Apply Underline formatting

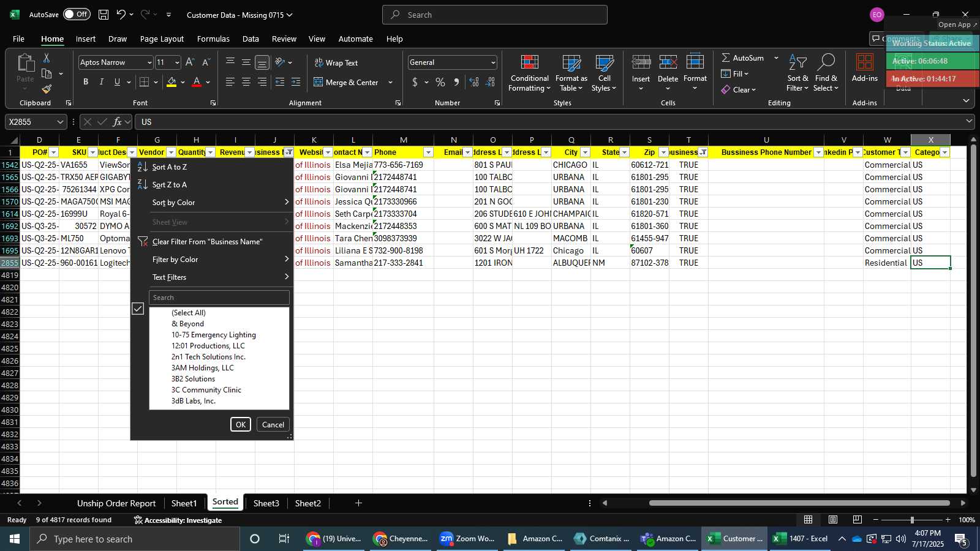117,82
